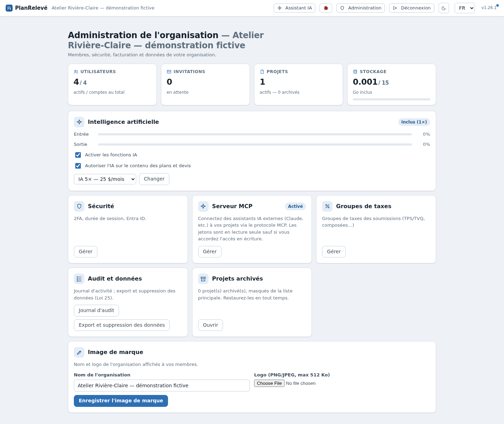The width and height of the screenshot is (504, 424).
Task: Click the sparkle icon in Assistant IA button
Action: (x=280, y=8)
